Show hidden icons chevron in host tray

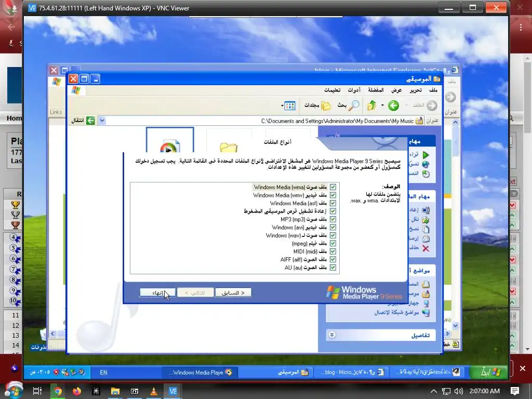(434, 391)
